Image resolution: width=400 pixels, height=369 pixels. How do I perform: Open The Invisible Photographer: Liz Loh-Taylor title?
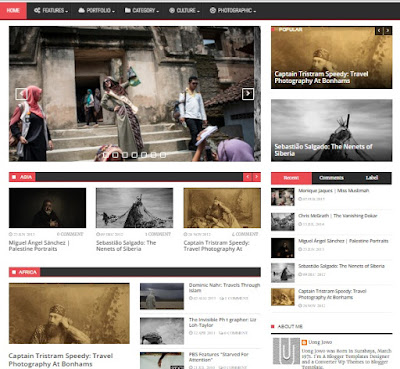point(222,322)
